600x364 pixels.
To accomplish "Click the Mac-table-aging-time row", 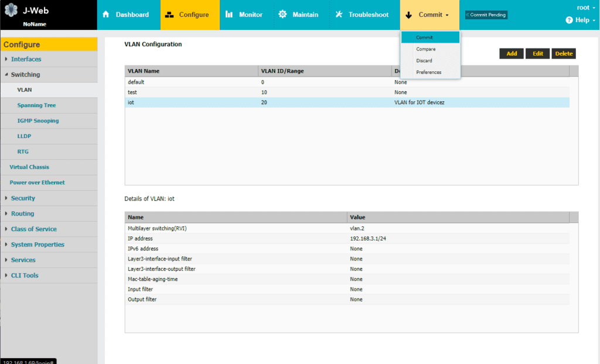I will [347, 279].
